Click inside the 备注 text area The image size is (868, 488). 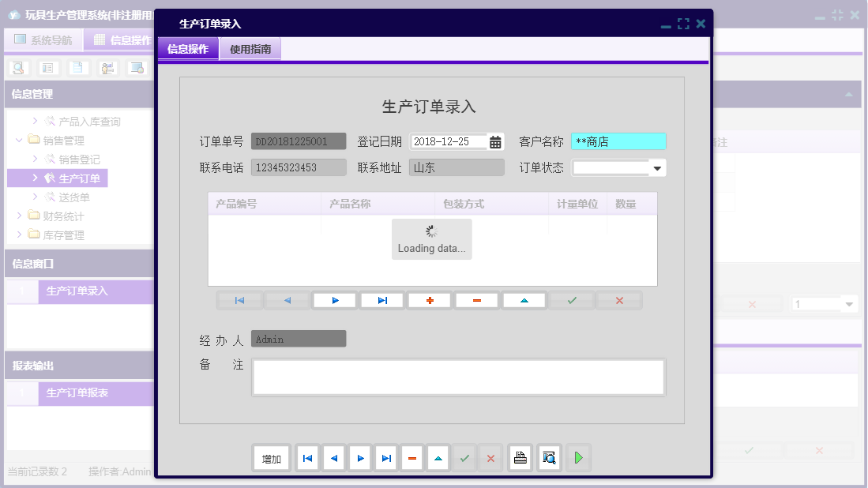click(x=458, y=377)
